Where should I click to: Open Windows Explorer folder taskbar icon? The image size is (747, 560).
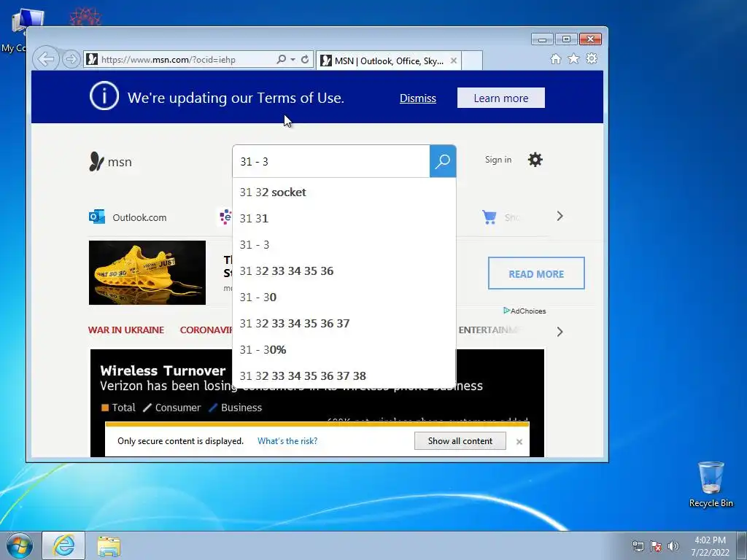point(109,546)
